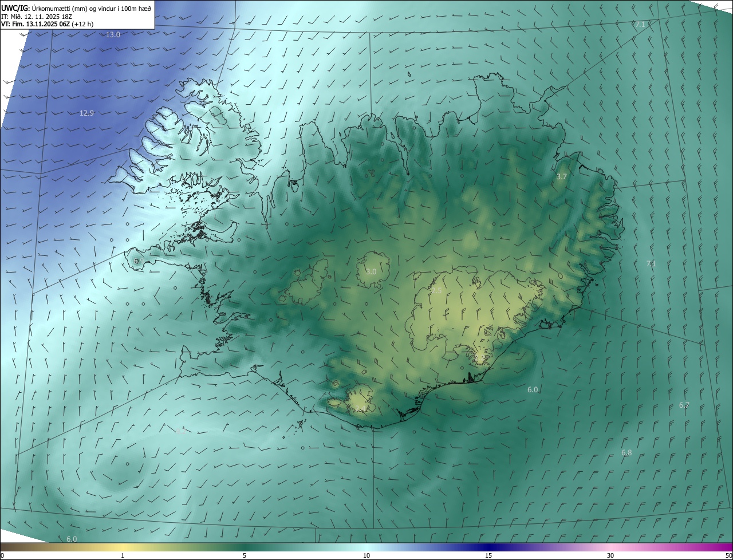
Task: Click the '0' label on the color scale
Action: (x=2, y=556)
